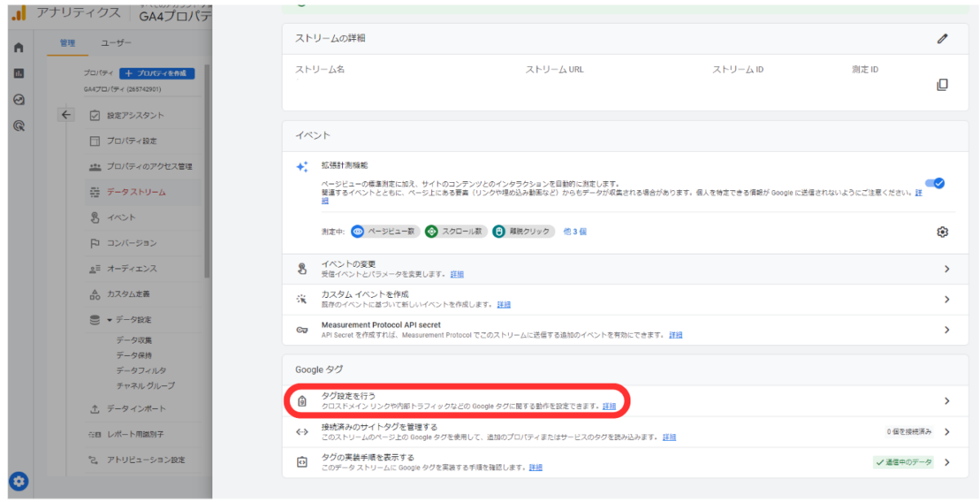The height and width of the screenshot is (502, 980).
Task: Click the code icon beside タグの実装手順を表示する
Action: [x=301, y=462]
